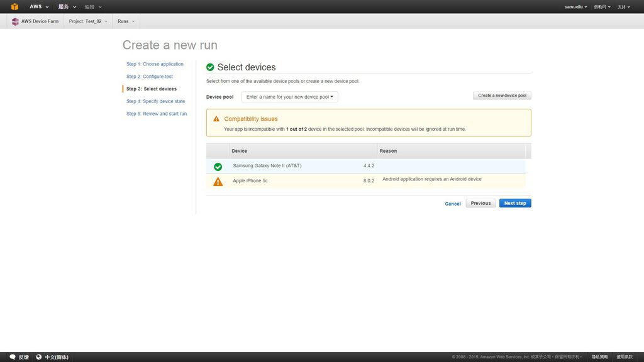
Task: Click the Compatibility issues heading
Action: coord(251,119)
